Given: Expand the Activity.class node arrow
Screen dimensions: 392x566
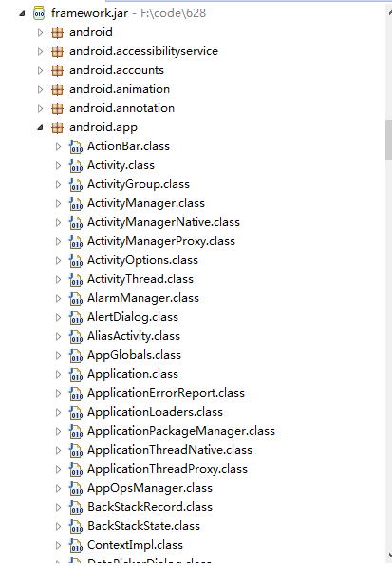Looking at the screenshot, I should click(x=58, y=165).
